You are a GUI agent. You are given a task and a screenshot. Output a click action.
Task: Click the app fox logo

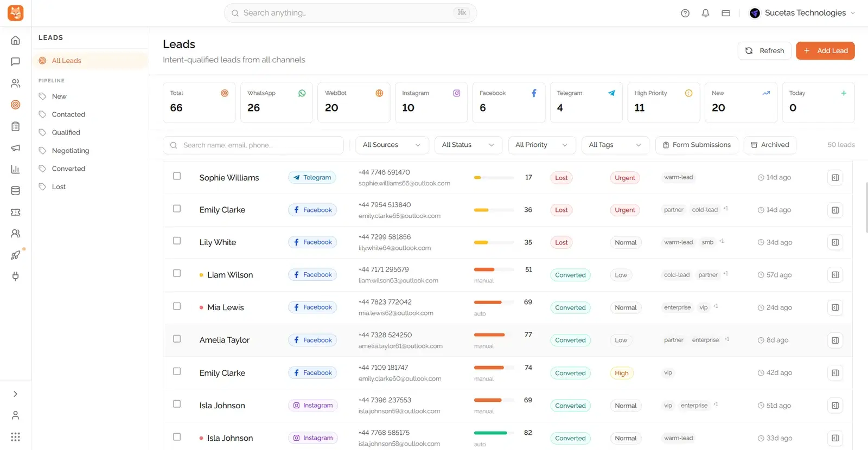pos(16,13)
